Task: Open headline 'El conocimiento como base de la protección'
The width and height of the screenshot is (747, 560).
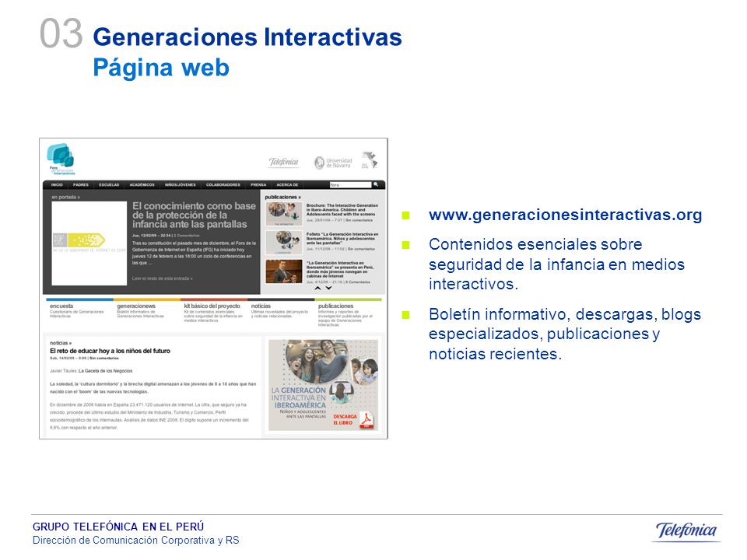Action: [x=194, y=215]
